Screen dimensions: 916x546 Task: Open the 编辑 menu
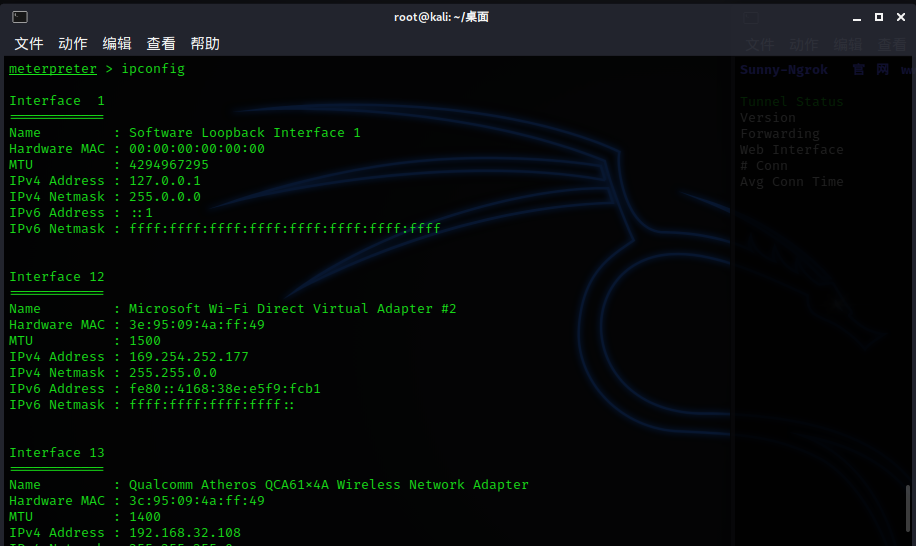click(117, 44)
